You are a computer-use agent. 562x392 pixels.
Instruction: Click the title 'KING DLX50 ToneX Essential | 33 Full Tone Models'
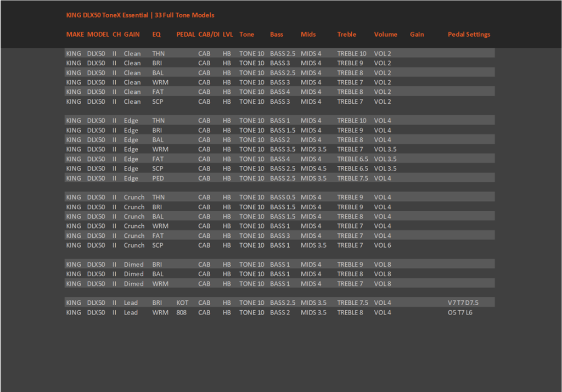pyautogui.click(x=140, y=15)
